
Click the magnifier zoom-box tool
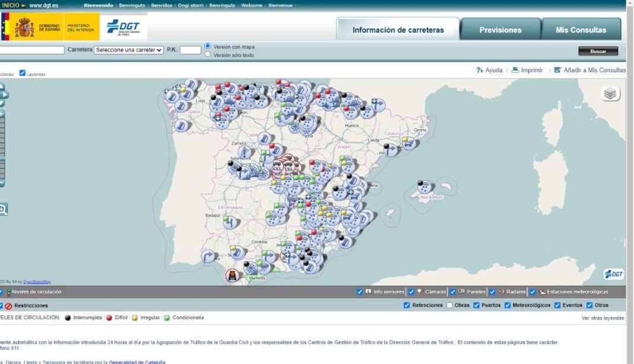pyautogui.click(x=3, y=209)
